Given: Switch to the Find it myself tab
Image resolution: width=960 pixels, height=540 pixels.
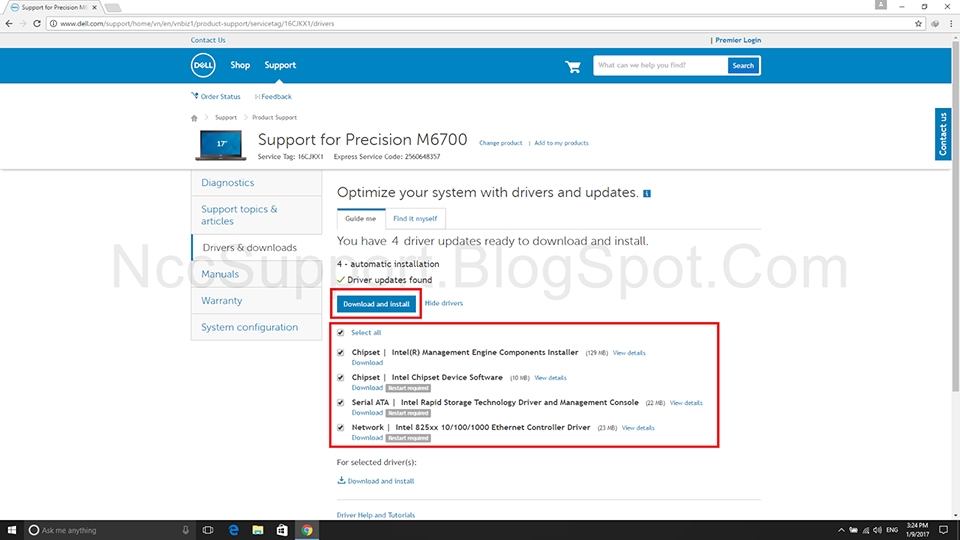Looking at the screenshot, I should [x=415, y=219].
